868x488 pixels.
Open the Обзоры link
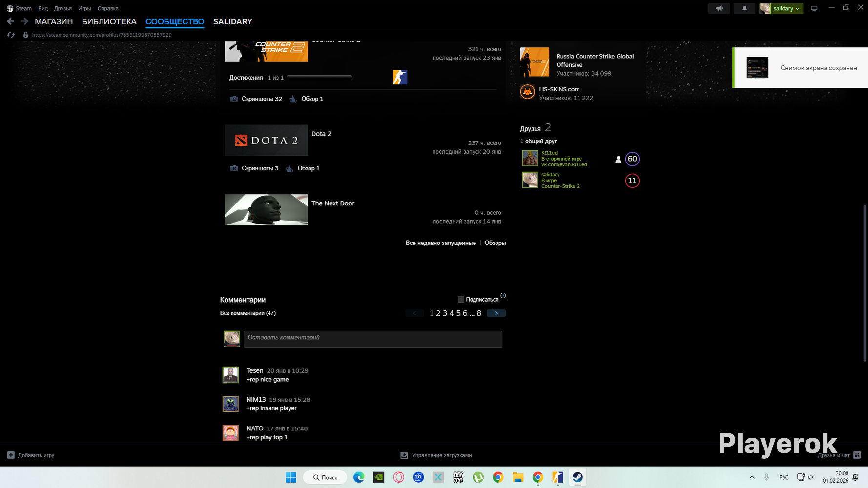click(x=495, y=243)
